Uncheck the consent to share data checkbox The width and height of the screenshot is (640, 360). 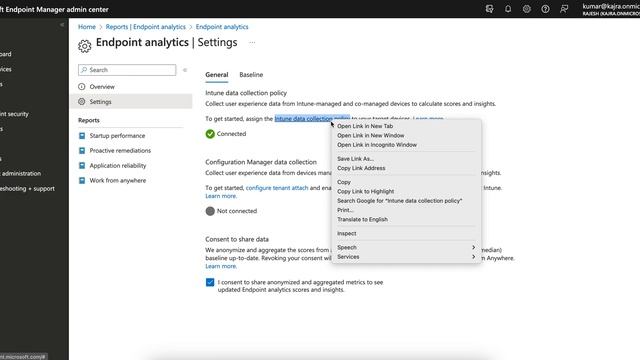210,282
